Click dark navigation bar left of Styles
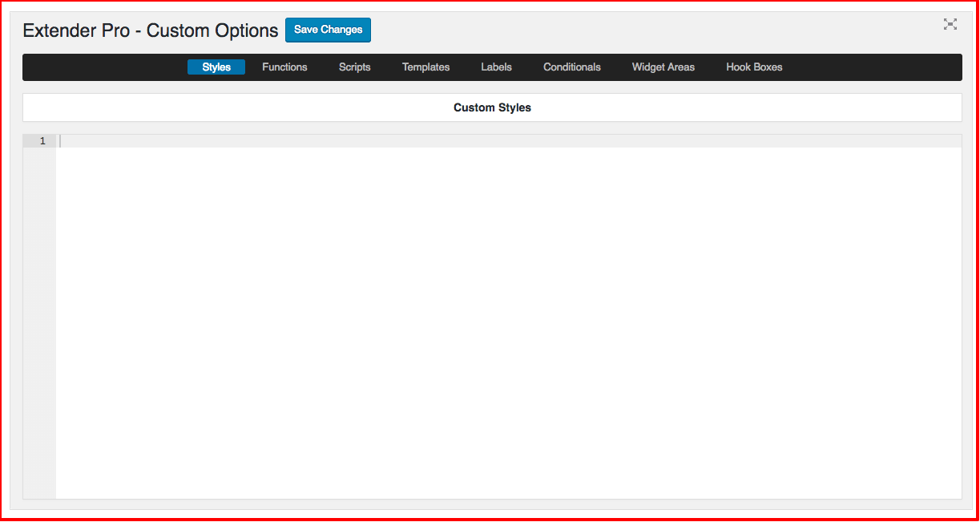Screen dimensions: 980x522 click(x=104, y=67)
